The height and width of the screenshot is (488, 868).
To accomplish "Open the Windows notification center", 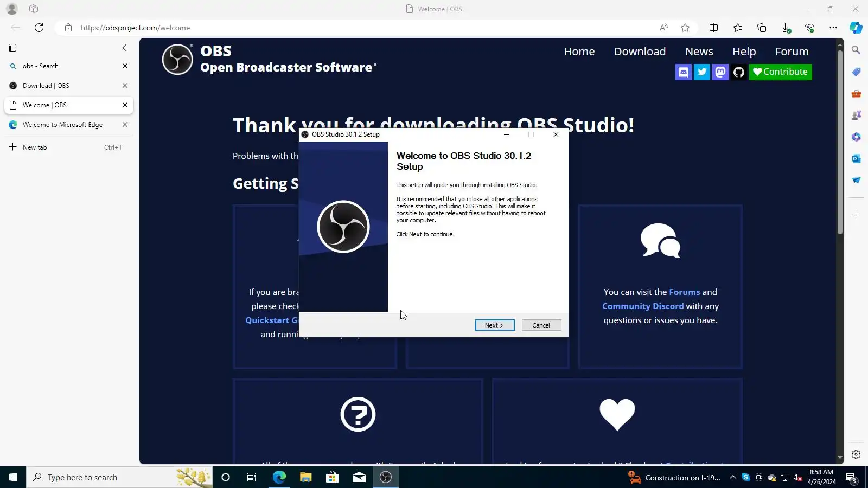I will point(851,477).
